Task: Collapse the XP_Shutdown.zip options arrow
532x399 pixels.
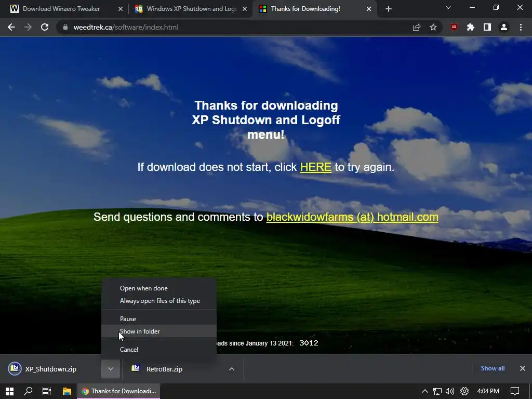Action: 111,369
